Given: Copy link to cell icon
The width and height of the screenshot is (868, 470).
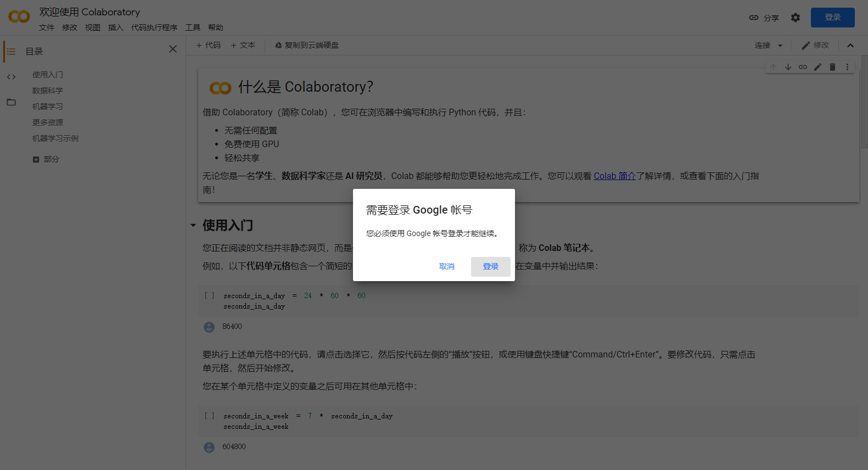Looking at the screenshot, I should pos(803,67).
